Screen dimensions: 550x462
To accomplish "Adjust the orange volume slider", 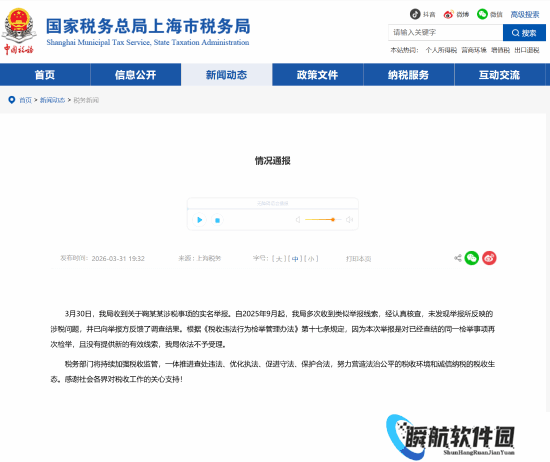I will pyautogui.click(x=323, y=220).
